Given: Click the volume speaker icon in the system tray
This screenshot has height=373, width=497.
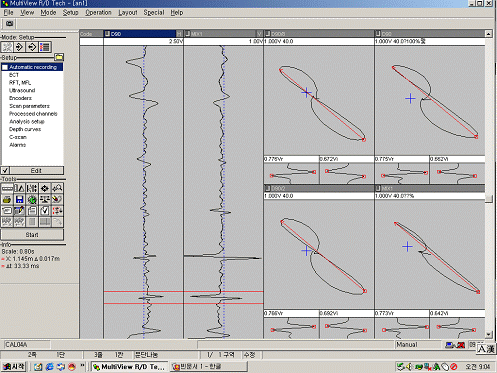Looking at the screenshot, I should 409,367.
